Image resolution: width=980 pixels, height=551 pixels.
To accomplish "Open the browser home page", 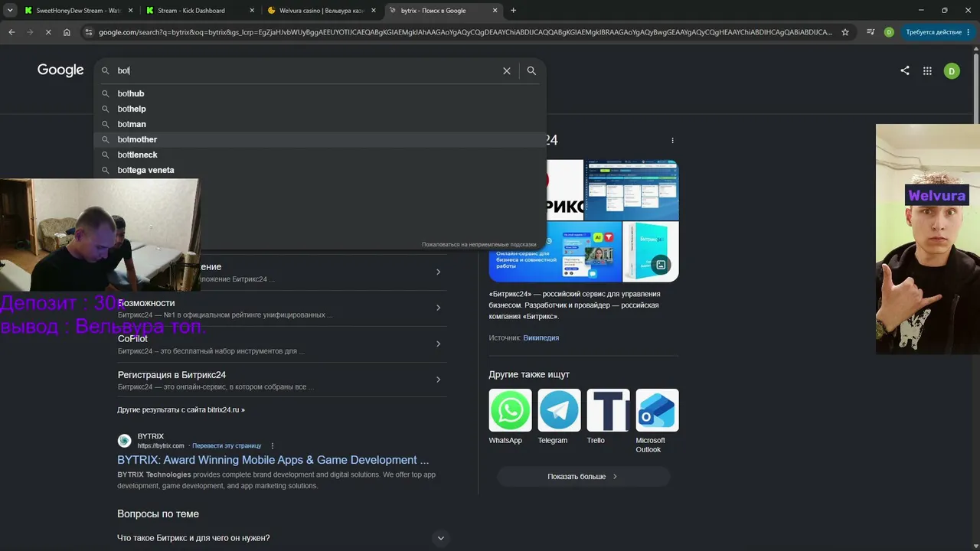I will [67, 32].
